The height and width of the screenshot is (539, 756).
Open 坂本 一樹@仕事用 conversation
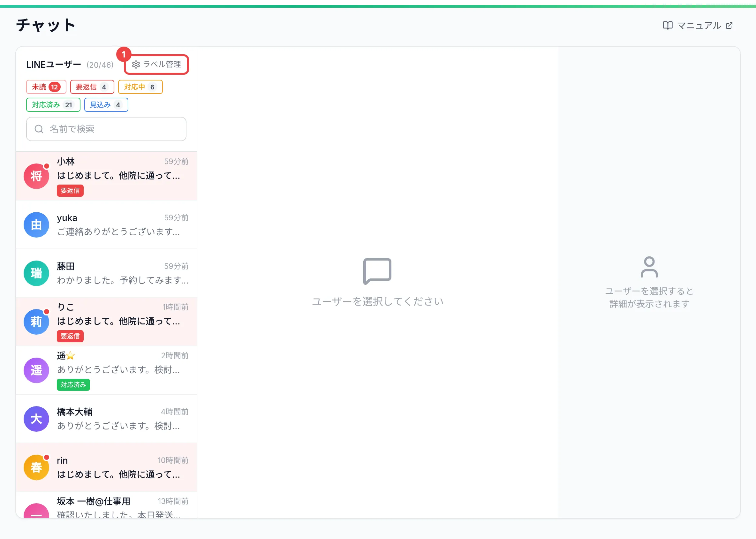[x=106, y=505]
